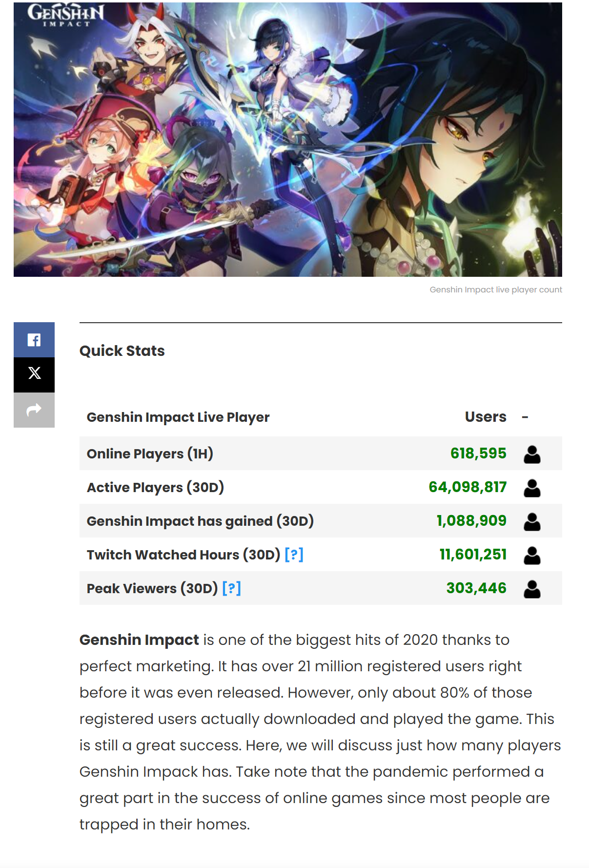The width and height of the screenshot is (589, 868).
Task: Click user icon beside Peak Viewers row
Action: point(532,589)
